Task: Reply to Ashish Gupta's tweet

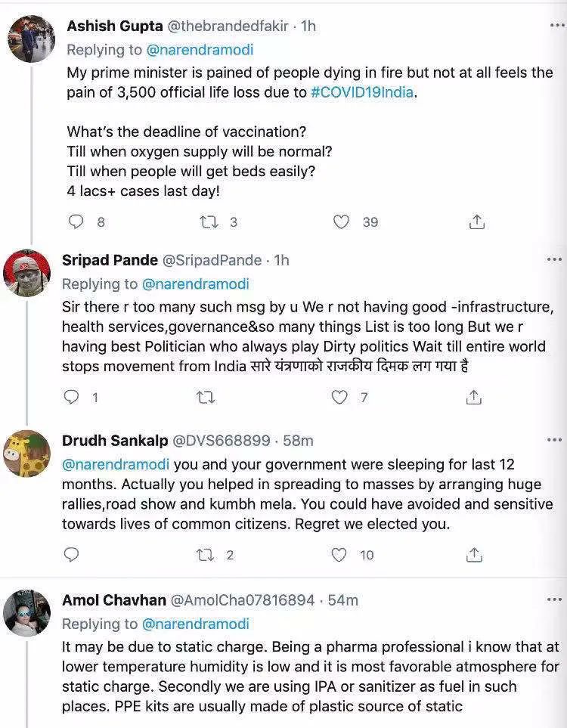Action: coord(76,222)
